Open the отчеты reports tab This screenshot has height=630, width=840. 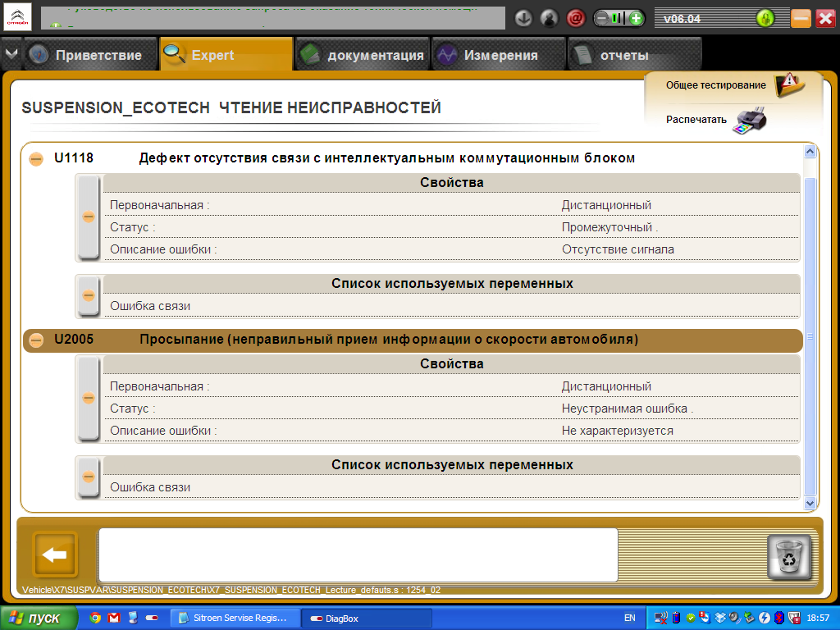point(623,56)
